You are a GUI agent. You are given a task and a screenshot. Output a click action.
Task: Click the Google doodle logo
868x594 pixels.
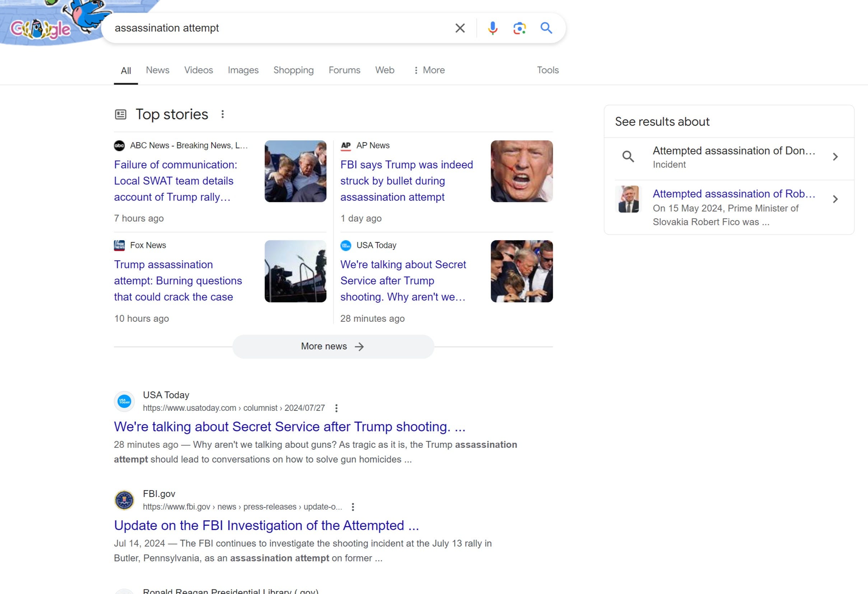[x=40, y=29]
